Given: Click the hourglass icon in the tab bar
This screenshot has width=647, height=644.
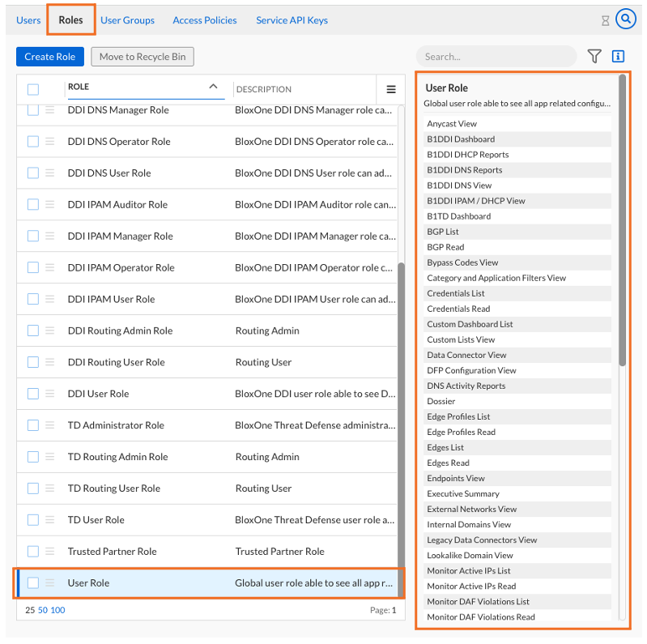Looking at the screenshot, I should tap(605, 20).
